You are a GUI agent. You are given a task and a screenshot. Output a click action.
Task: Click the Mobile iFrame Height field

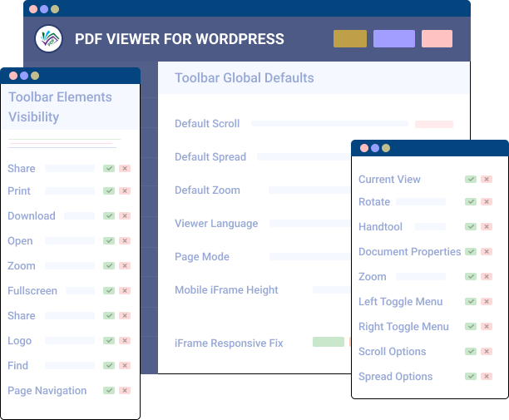point(332,290)
